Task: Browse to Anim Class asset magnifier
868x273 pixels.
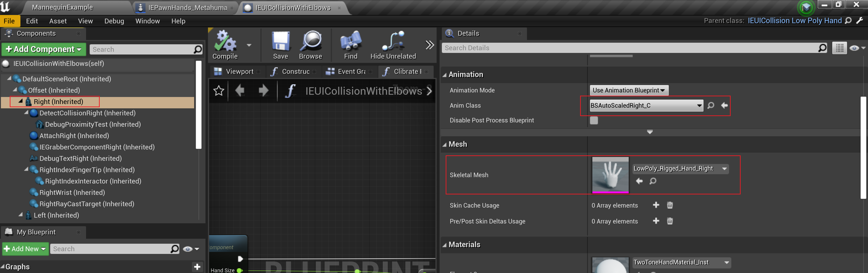Action: click(x=711, y=105)
